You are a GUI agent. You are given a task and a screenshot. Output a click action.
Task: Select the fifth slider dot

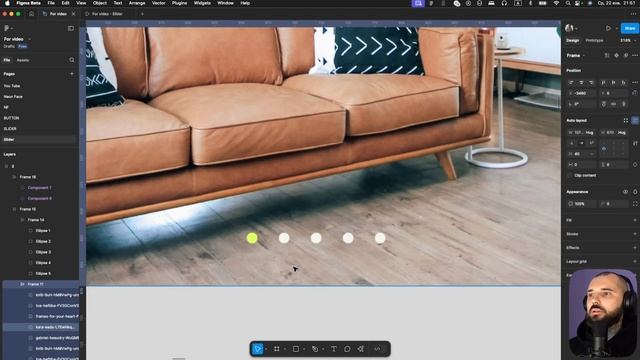[x=380, y=238]
